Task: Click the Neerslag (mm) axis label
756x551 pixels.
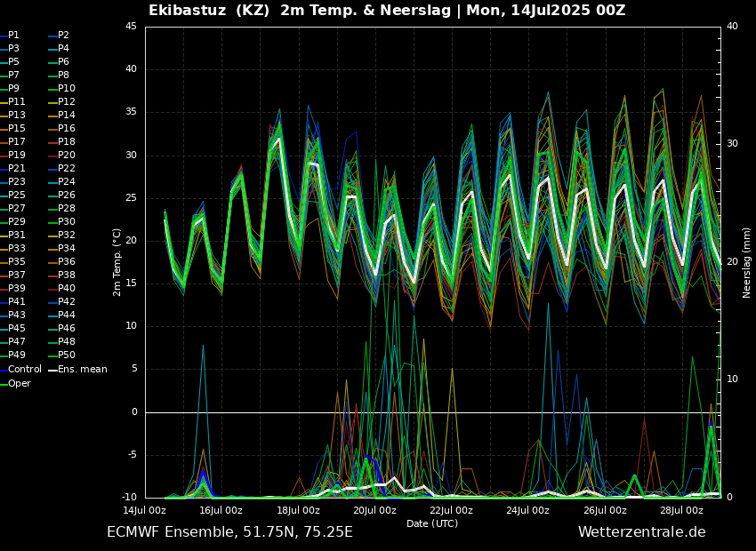Action: click(746, 262)
